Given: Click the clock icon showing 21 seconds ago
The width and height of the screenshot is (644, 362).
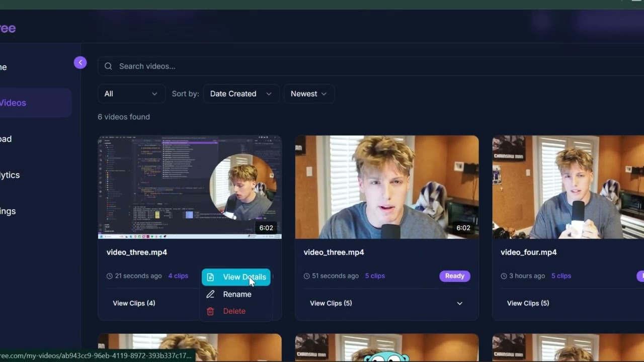Looking at the screenshot, I should pos(109,276).
